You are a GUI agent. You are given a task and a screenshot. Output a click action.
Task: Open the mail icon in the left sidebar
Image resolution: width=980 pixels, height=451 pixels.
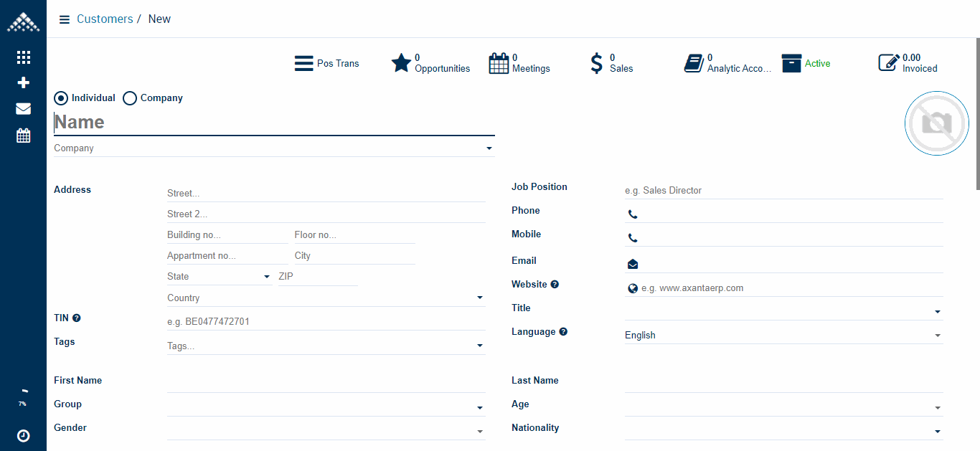click(23, 108)
